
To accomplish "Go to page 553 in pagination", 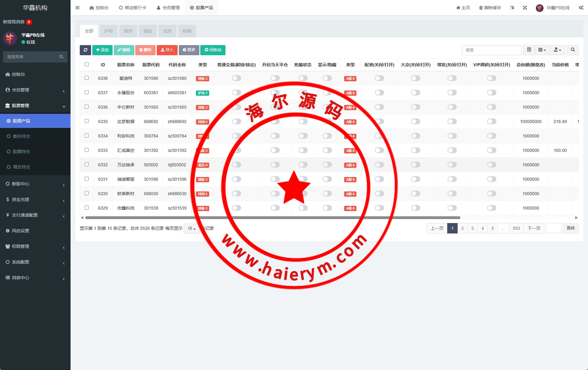I will pos(516,229).
